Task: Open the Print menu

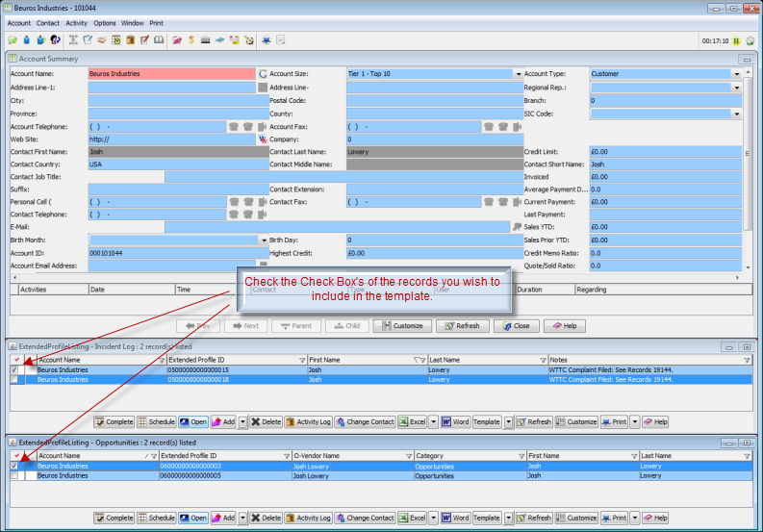Action: [x=156, y=23]
